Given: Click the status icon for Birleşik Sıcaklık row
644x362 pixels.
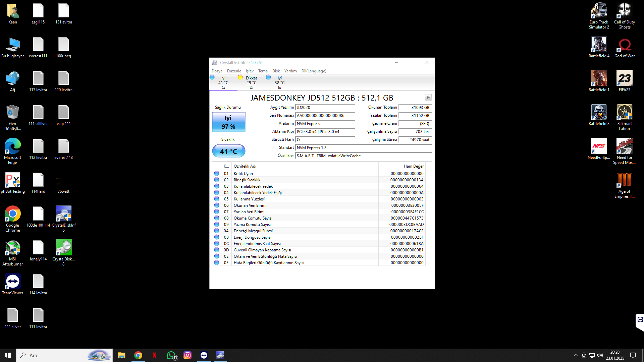Looking at the screenshot, I should pos(217,180).
